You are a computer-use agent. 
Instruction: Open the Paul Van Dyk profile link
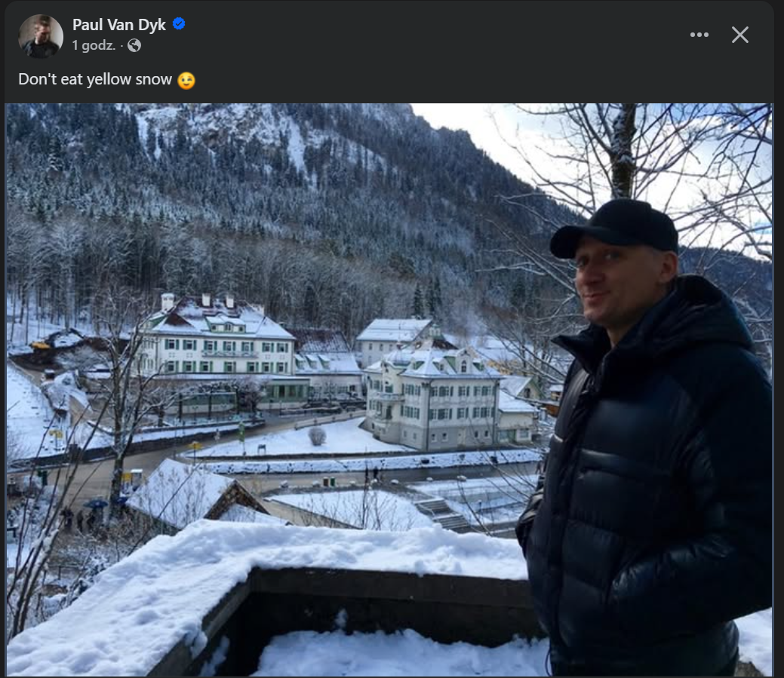point(119,24)
